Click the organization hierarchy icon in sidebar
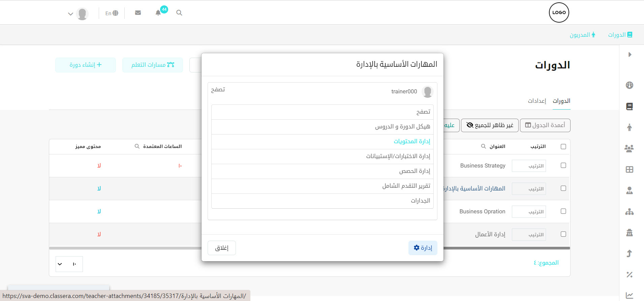 (x=629, y=212)
